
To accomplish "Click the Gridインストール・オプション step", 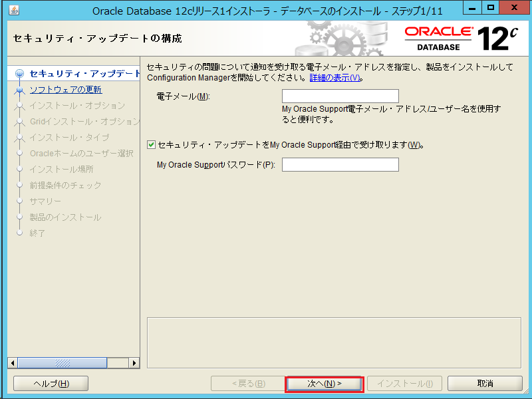I will [x=84, y=122].
